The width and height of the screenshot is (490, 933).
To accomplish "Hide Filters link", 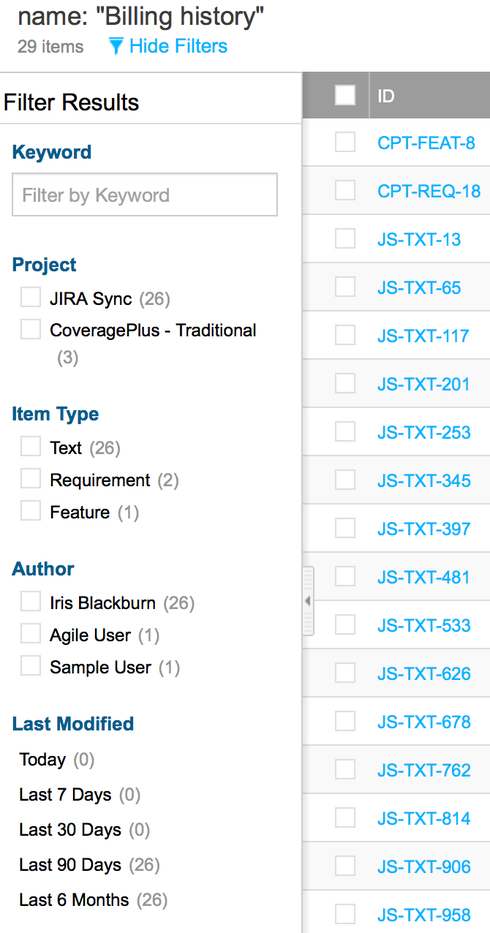I will tap(178, 46).
